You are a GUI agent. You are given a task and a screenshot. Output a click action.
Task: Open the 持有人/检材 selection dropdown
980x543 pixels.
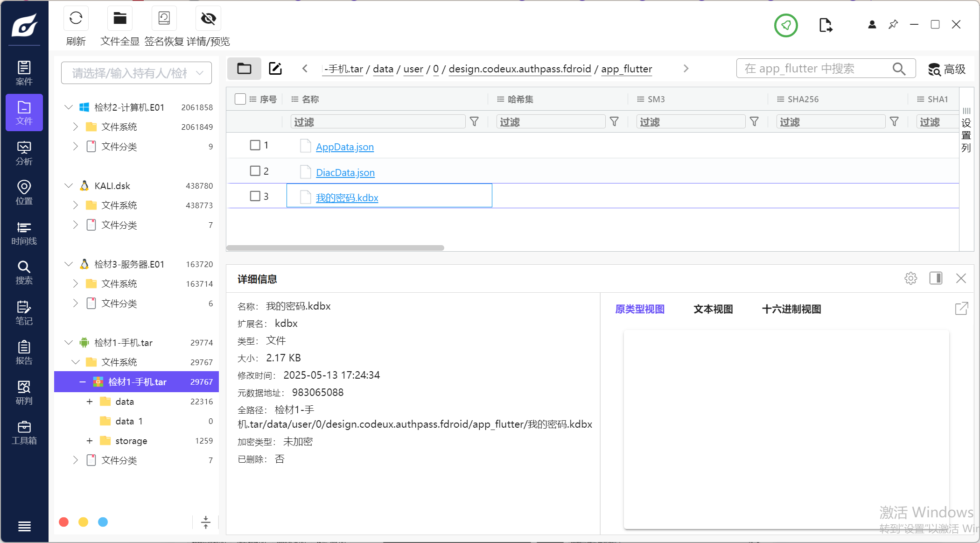136,73
